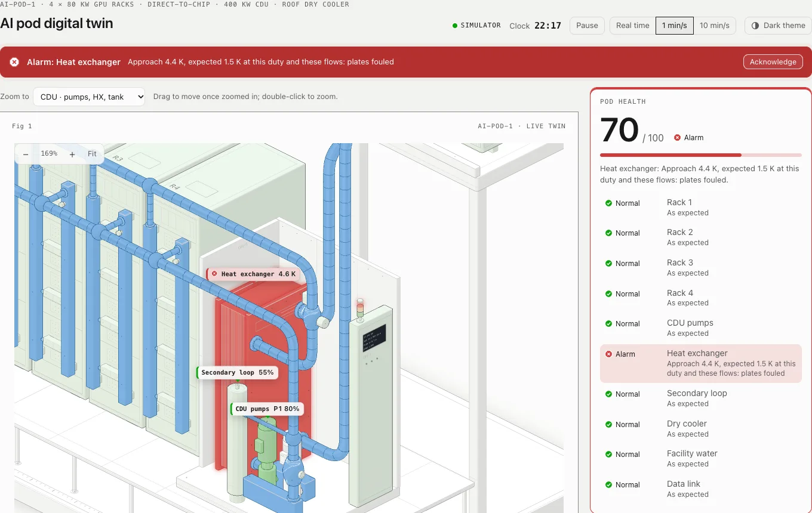The width and height of the screenshot is (812, 513).
Task: Click the control cabinet display panel in twin
Action: (374, 338)
